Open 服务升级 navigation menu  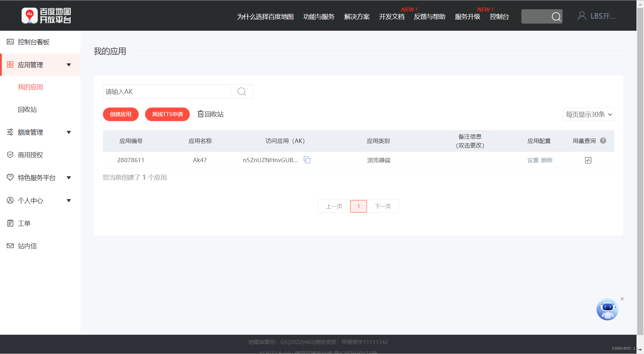click(x=467, y=17)
